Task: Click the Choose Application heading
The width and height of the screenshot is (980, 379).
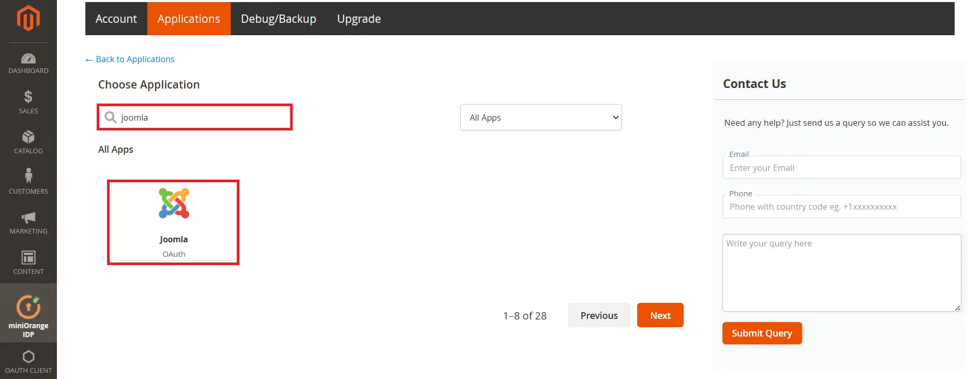Action: (149, 84)
